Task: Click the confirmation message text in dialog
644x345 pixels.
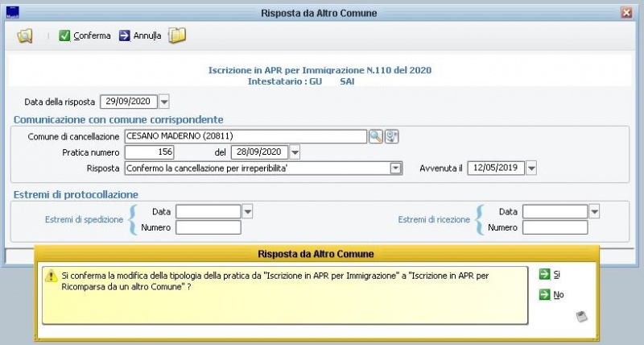Action: pos(275,281)
